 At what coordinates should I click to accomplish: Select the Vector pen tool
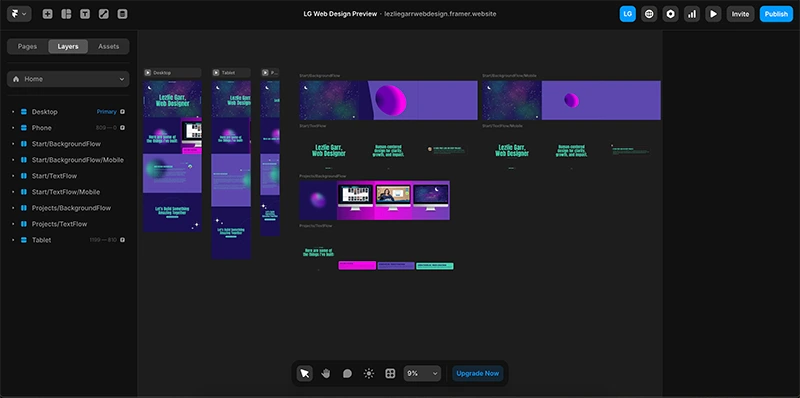pos(104,14)
